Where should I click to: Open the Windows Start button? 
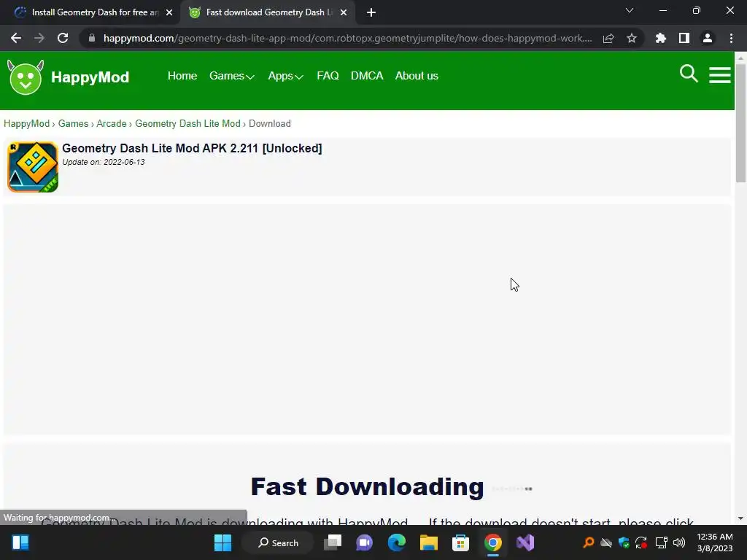tap(222, 542)
